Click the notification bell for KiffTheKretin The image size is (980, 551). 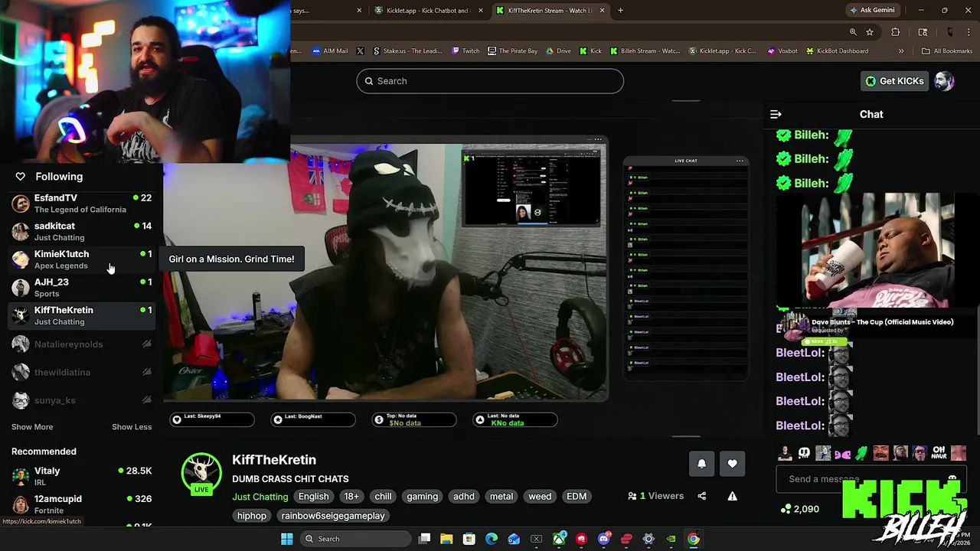tap(701, 464)
